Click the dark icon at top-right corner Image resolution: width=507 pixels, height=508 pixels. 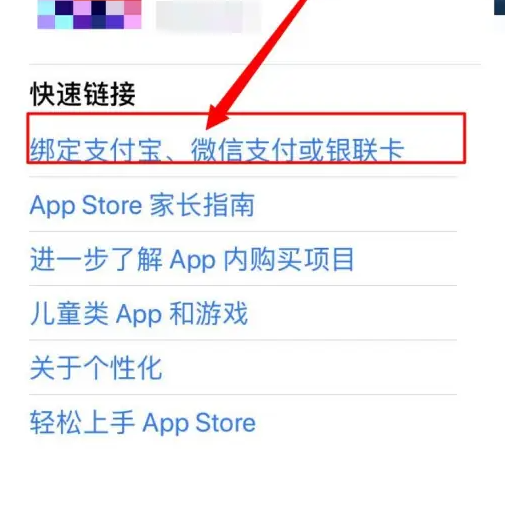pyautogui.click(x=499, y=7)
